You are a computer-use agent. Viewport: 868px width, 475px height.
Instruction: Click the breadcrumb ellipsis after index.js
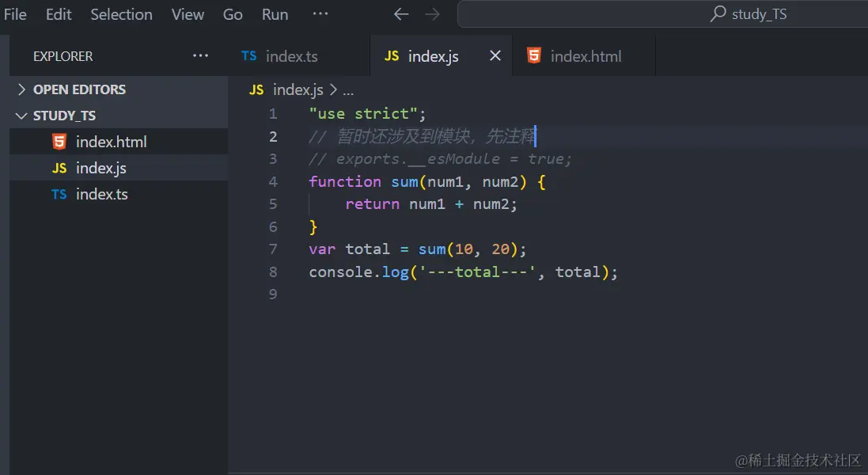(x=347, y=91)
